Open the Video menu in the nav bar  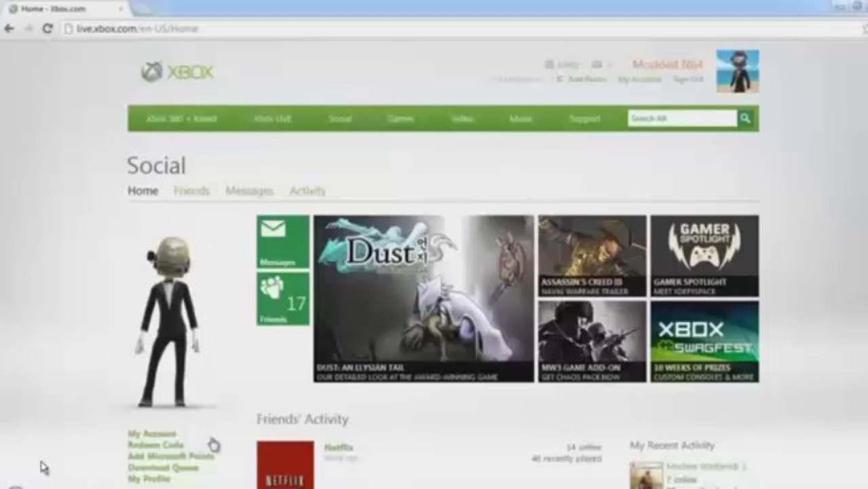462,118
